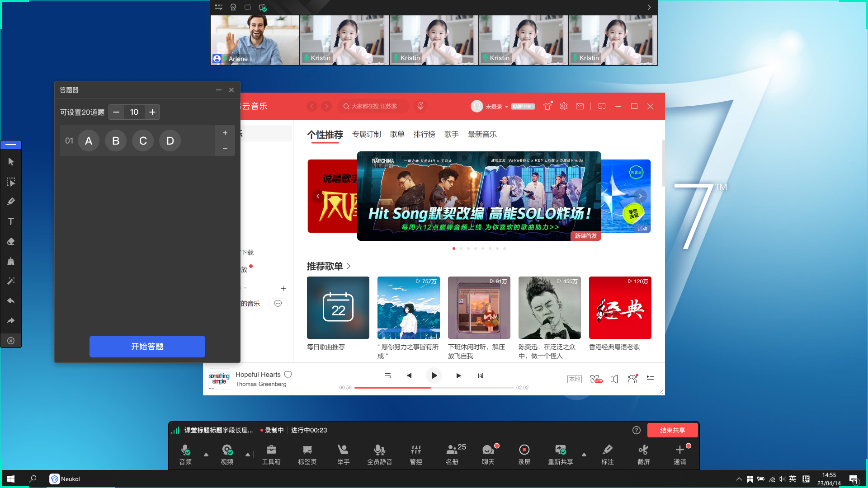
Task: Click the 开始答题 button
Action: pos(147,347)
